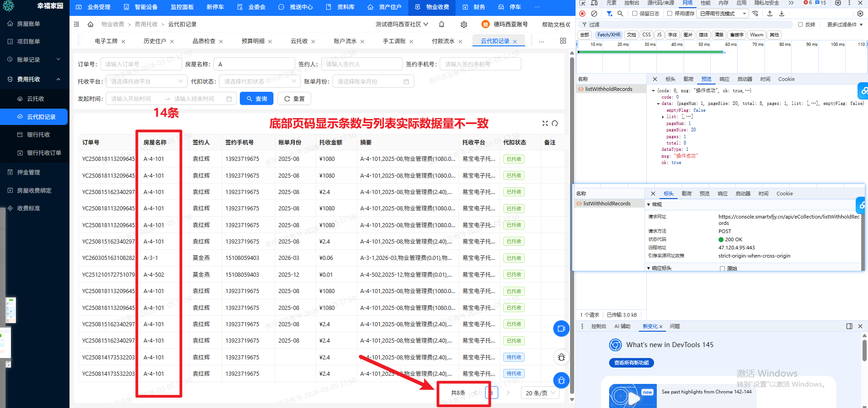Click the white floating bug icon

click(x=561, y=357)
